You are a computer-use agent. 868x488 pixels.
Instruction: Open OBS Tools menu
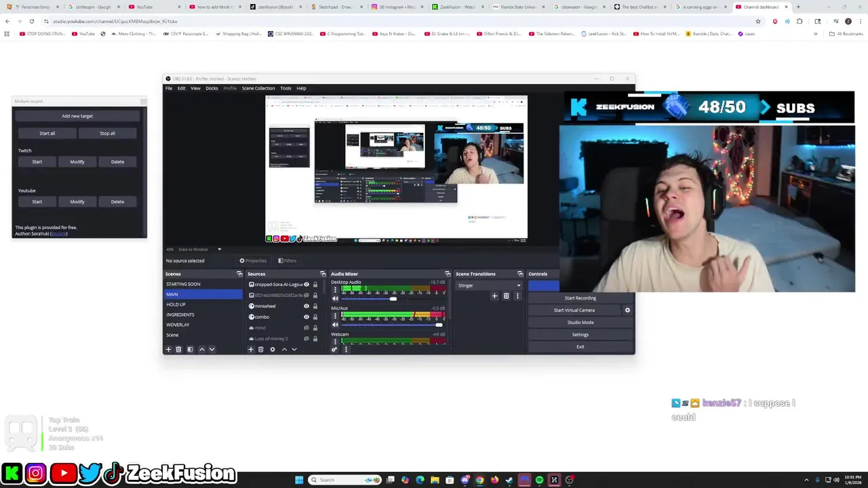coord(285,88)
